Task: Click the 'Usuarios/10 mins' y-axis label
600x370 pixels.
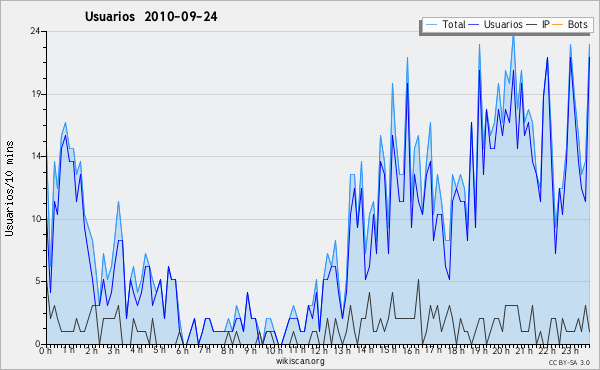Action: pyautogui.click(x=9, y=188)
